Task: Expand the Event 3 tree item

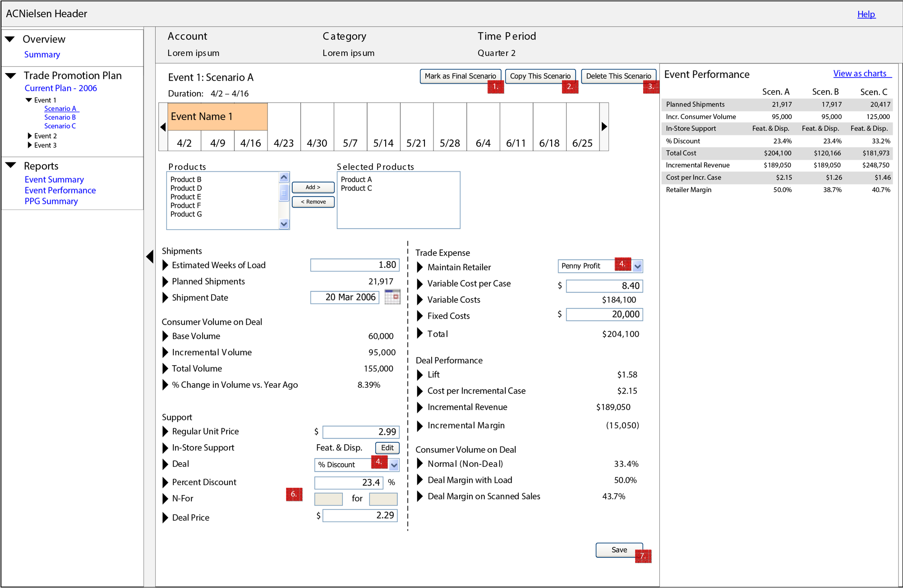Action: coord(30,145)
